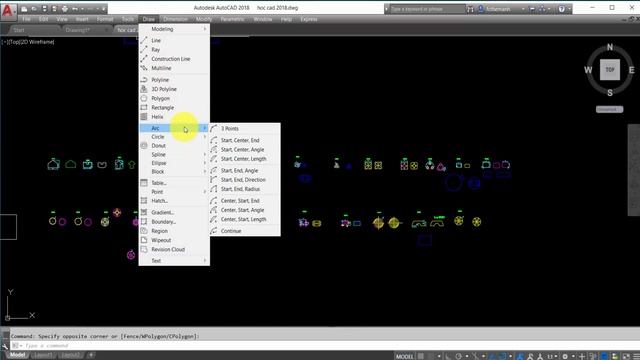Select 3D Polyline in the Draw menu
This screenshot has height=360, width=640.
click(174, 89)
